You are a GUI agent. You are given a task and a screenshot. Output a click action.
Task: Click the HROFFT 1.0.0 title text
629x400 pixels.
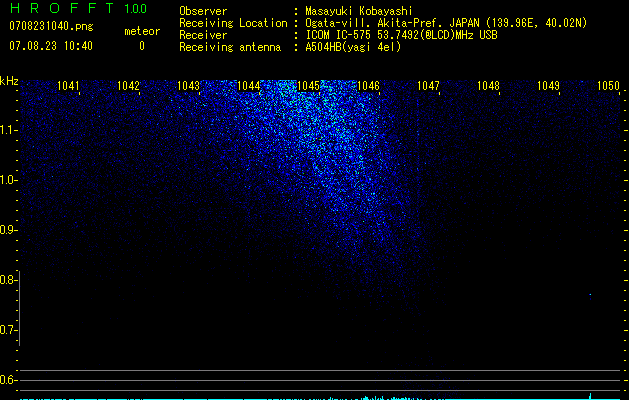pyautogui.click(x=79, y=8)
